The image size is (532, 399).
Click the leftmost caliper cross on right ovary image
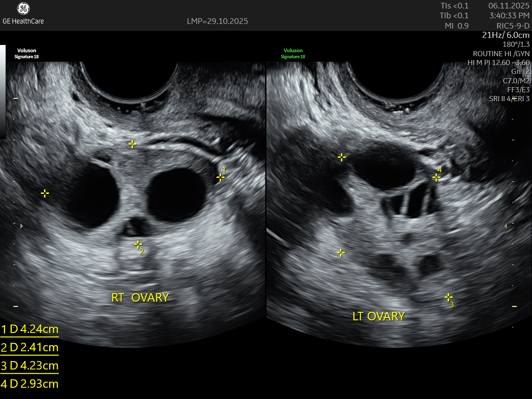tap(44, 193)
